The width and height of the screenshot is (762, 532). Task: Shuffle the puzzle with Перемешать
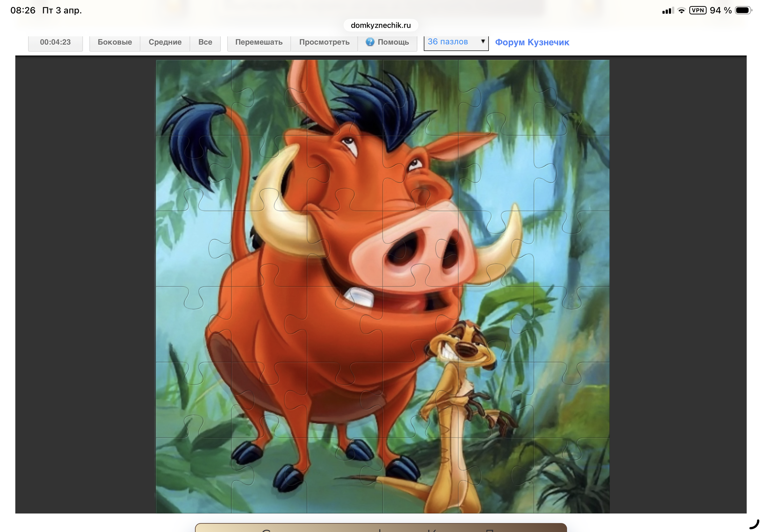pos(258,42)
